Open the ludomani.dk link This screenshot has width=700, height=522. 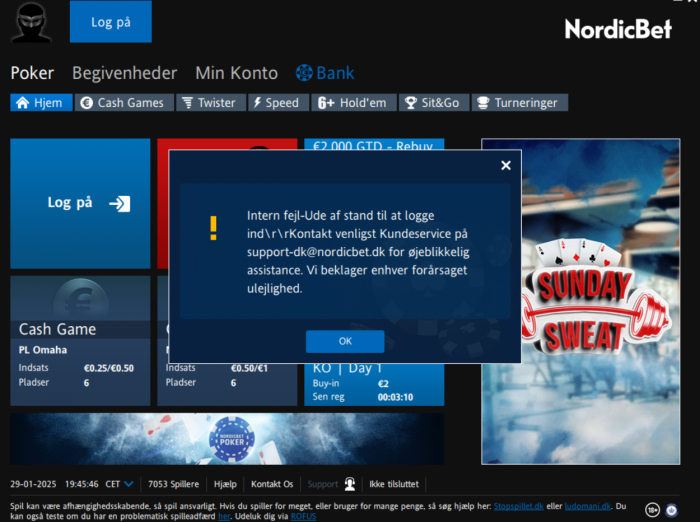pos(588,506)
